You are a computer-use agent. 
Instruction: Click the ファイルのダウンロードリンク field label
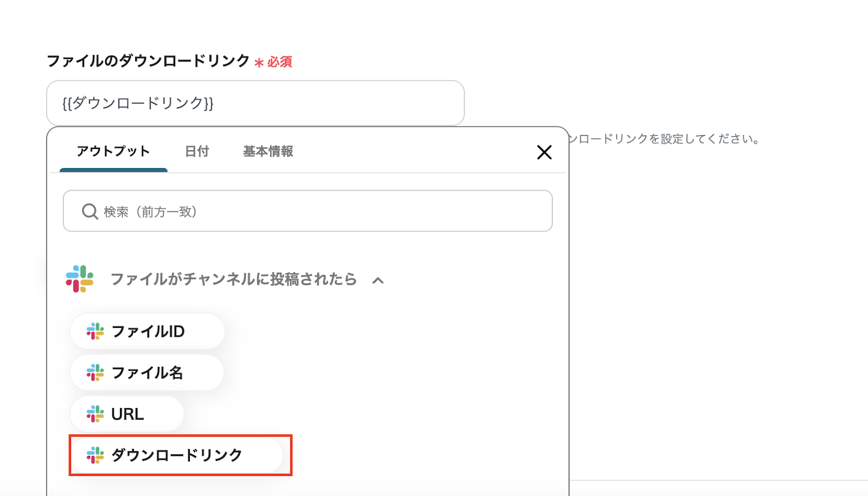coord(148,61)
